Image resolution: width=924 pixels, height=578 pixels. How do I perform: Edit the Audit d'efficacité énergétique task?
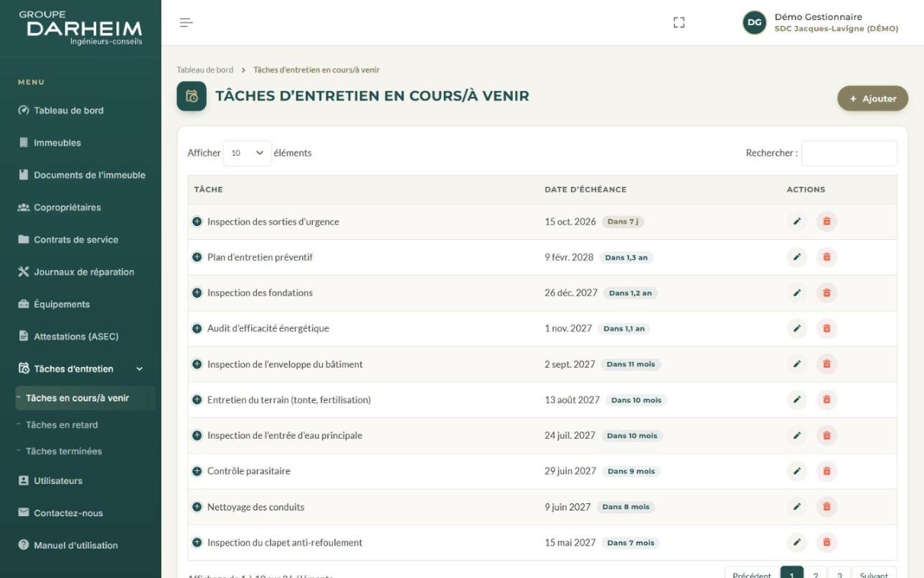tap(797, 328)
